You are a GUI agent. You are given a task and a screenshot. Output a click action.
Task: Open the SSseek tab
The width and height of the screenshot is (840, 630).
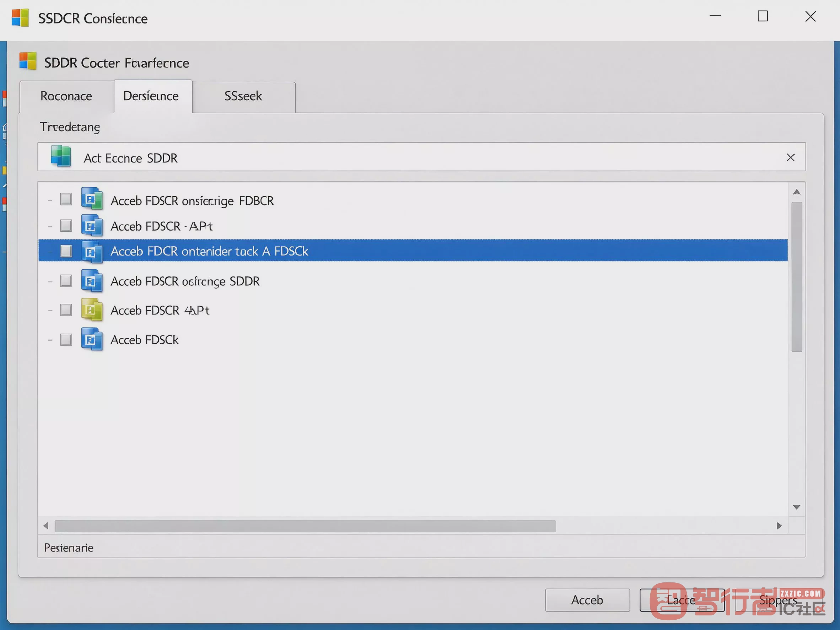pyautogui.click(x=243, y=97)
